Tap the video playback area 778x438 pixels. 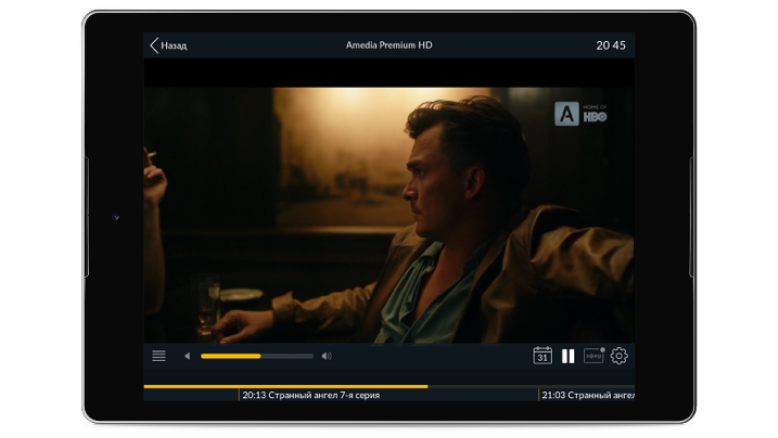click(389, 215)
